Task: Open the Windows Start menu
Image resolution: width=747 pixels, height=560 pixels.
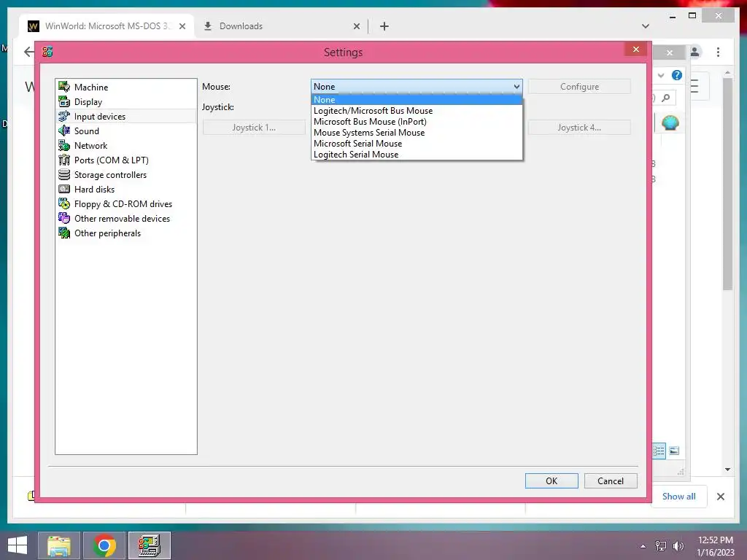Action: tap(18, 545)
